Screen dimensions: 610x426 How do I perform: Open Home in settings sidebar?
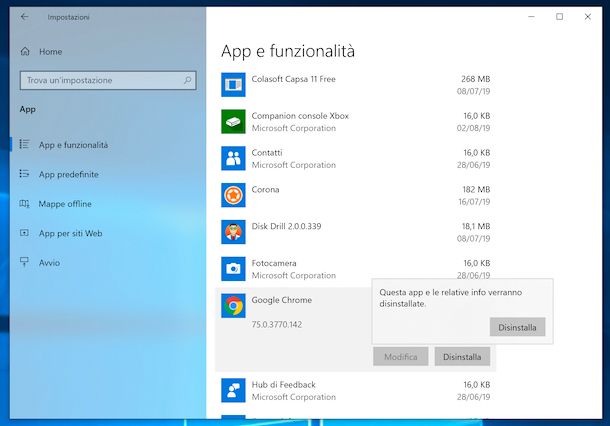tap(51, 52)
